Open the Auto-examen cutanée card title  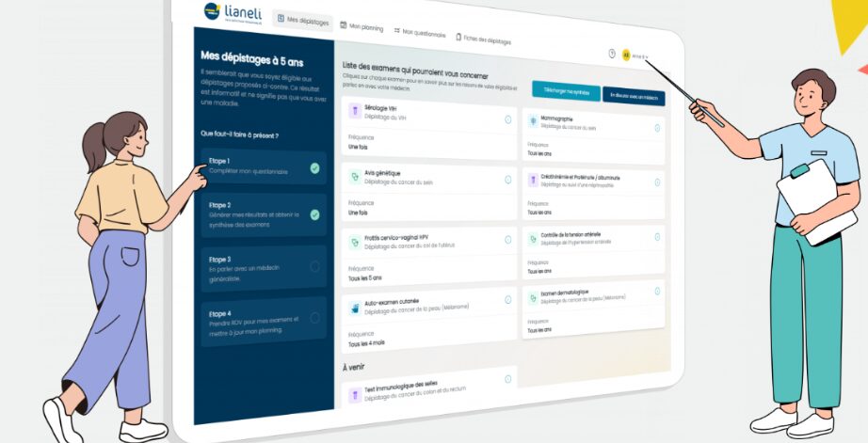coord(392,303)
